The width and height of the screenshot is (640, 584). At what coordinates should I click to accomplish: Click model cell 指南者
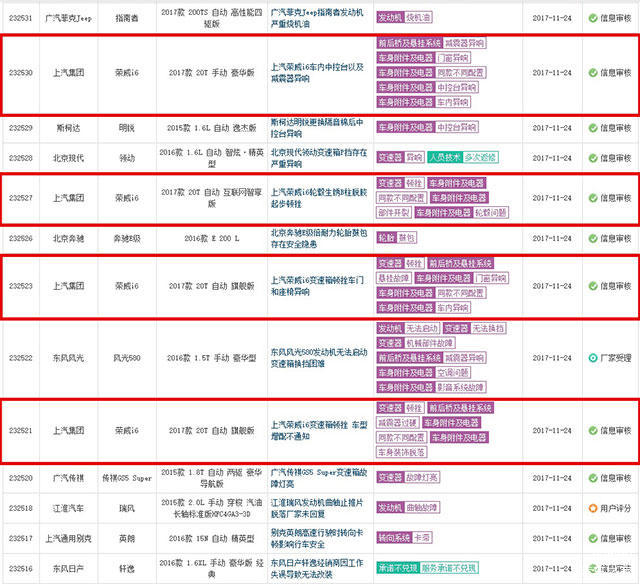coord(127,18)
